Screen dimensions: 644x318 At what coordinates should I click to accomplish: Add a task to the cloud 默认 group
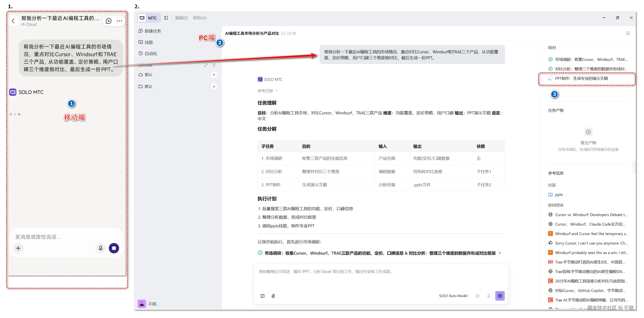click(214, 75)
